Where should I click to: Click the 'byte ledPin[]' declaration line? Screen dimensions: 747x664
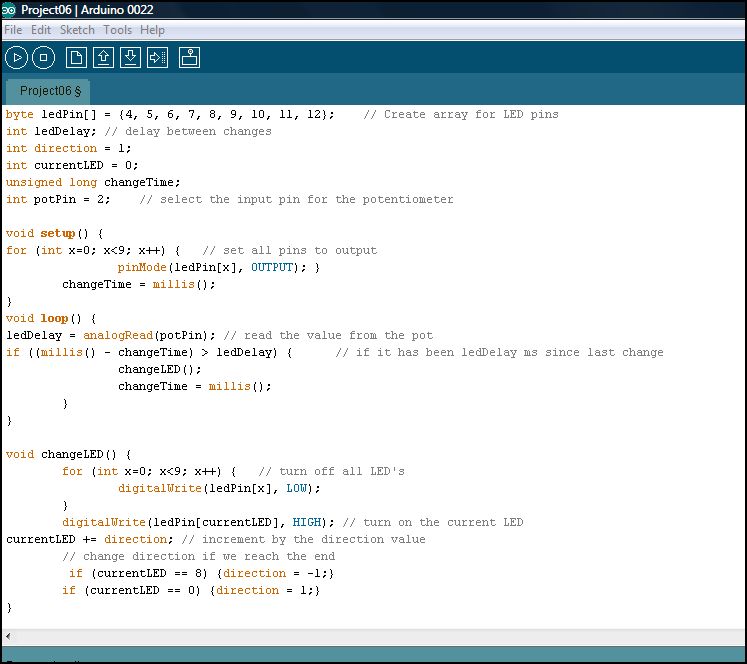tap(170, 114)
